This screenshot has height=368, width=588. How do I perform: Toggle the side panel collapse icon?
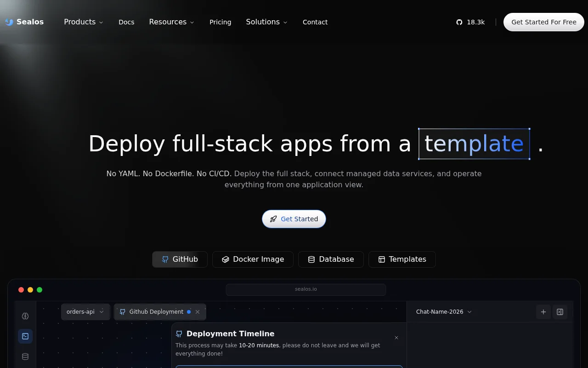(560, 312)
